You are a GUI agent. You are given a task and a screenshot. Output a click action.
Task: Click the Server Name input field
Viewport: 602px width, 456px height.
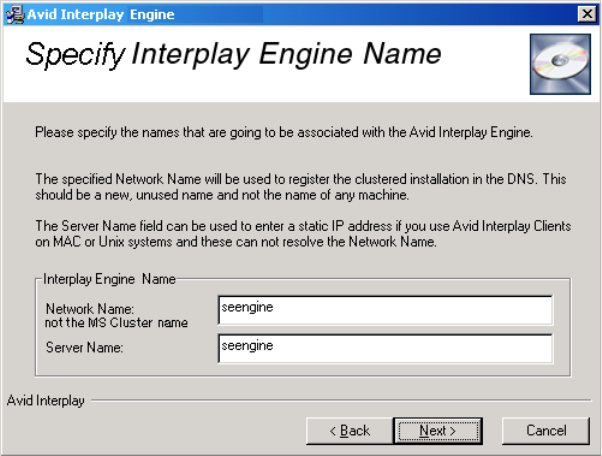[x=385, y=349]
